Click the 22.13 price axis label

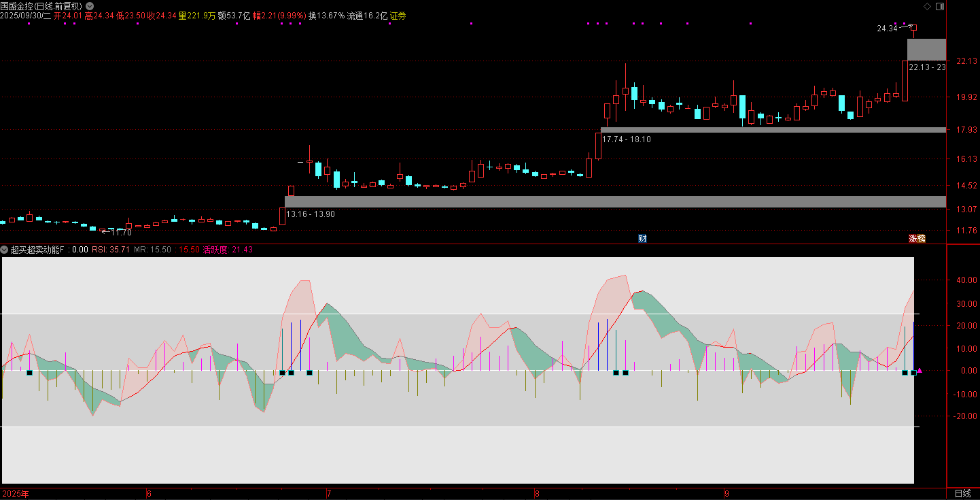pos(966,61)
